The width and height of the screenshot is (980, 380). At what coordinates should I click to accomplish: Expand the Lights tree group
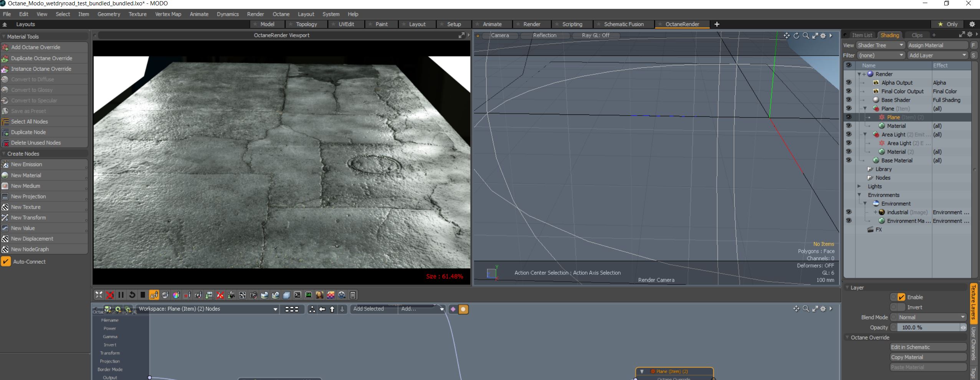859,187
